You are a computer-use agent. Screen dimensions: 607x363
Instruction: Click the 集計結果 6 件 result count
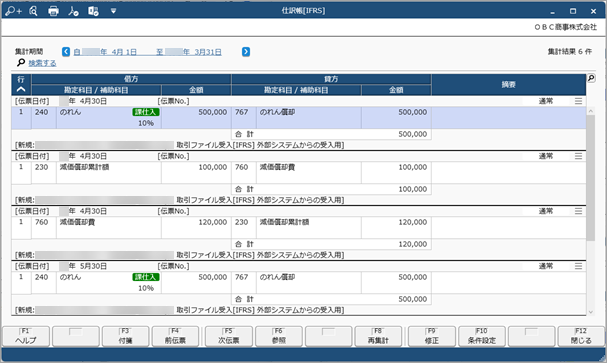[x=569, y=51]
